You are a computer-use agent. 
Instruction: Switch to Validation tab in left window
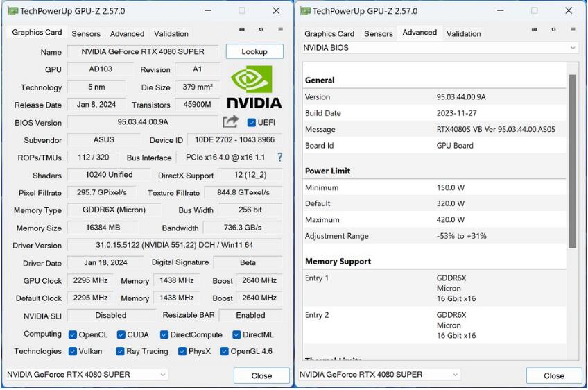pyautogui.click(x=171, y=34)
